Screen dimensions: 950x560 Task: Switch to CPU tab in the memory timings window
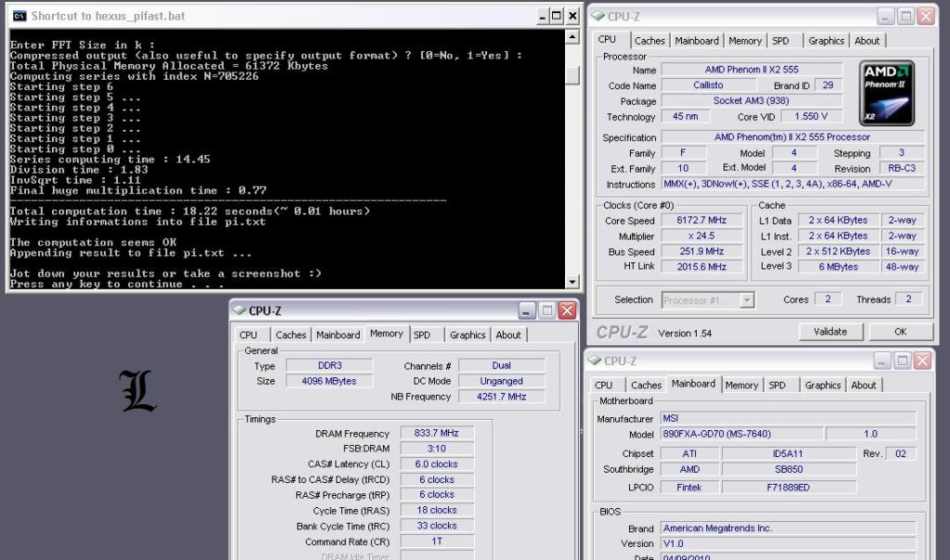[x=249, y=335]
